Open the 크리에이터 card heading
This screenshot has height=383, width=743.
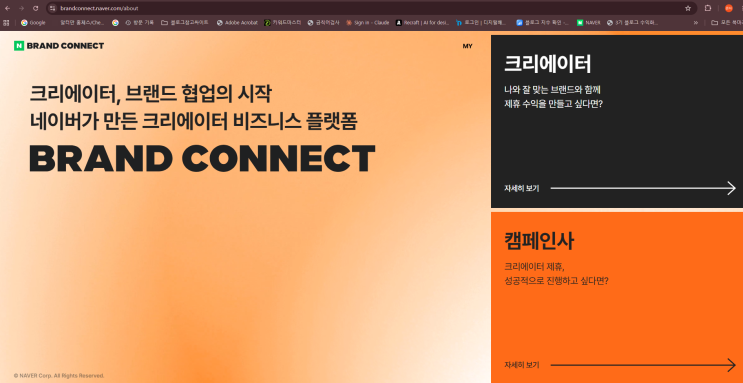pyautogui.click(x=548, y=64)
